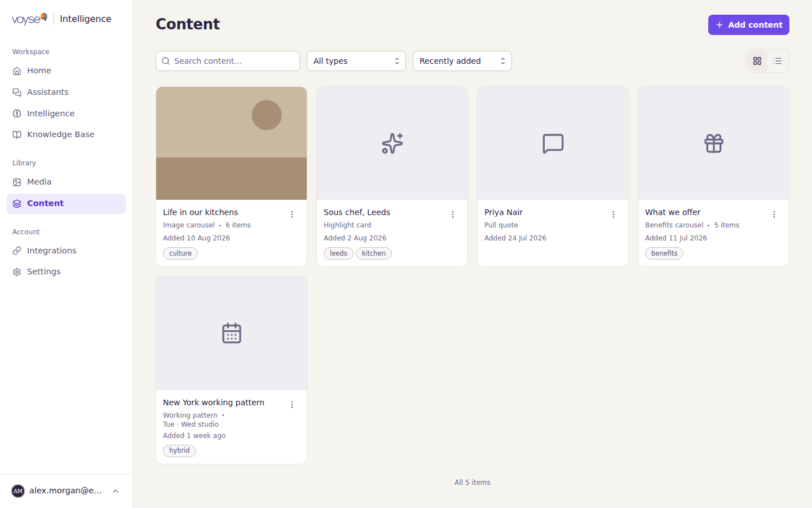Open Assistants section
This screenshot has width=812, height=508.
tap(66, 92)
